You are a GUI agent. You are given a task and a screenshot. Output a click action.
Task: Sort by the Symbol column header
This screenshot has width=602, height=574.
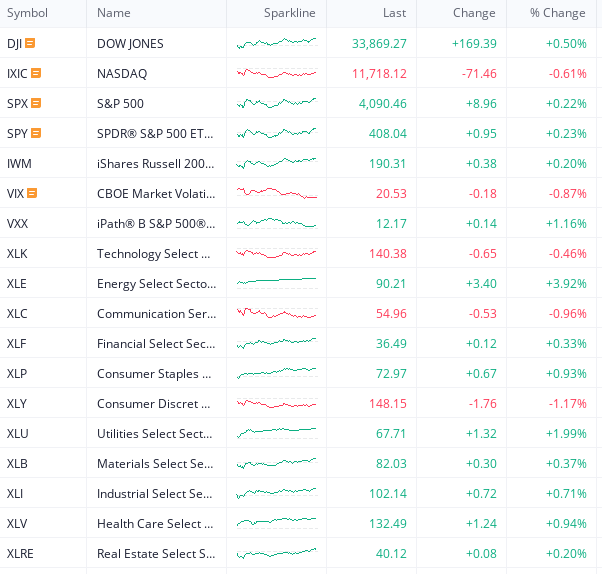[x=27, y=13]
